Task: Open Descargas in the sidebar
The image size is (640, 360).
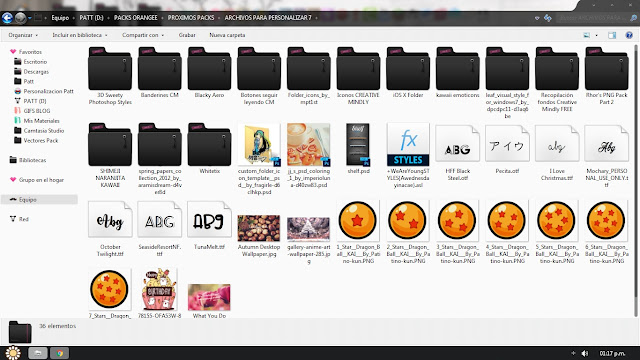Action: 36,71
